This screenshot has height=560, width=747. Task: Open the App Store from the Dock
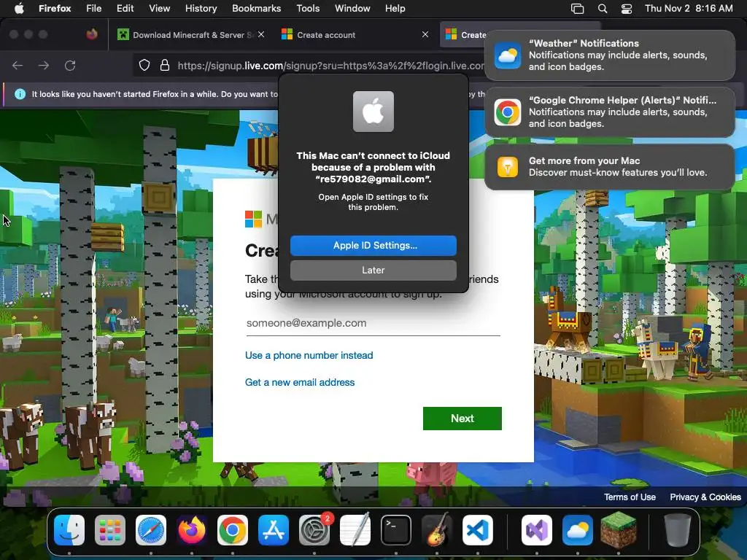[274, 530]
